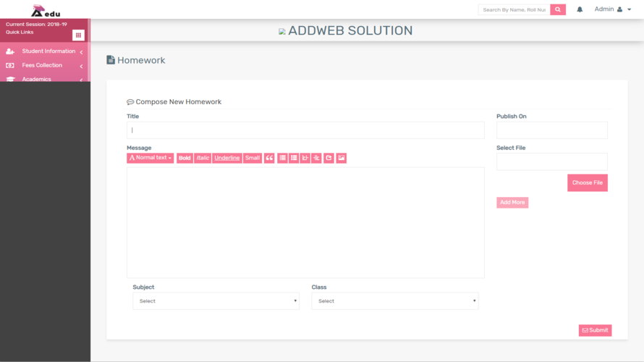644x362 pixels.
Task: Click the Compose New Homework comment icon
Action: (x=130, y=102)
